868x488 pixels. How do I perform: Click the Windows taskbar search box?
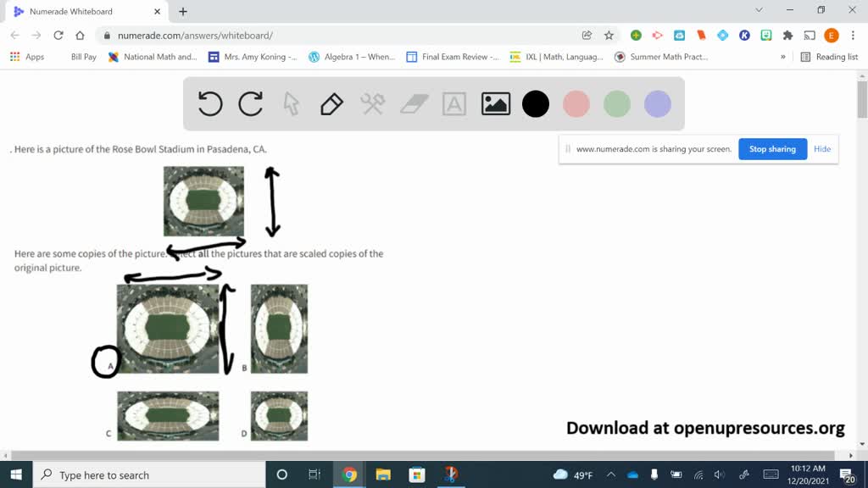148,474
